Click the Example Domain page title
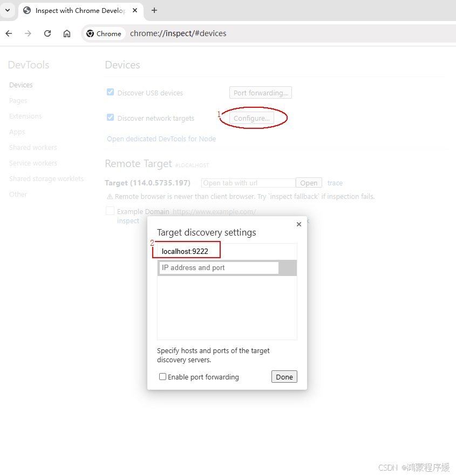 (143, 212)
